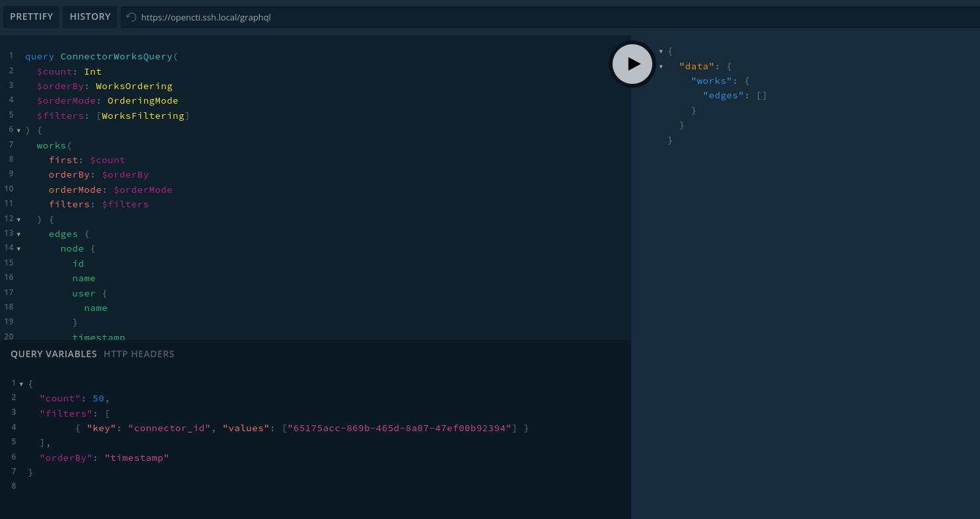Click the reload schema icon beside the URL
980x519 pixels.
(132, 17)
